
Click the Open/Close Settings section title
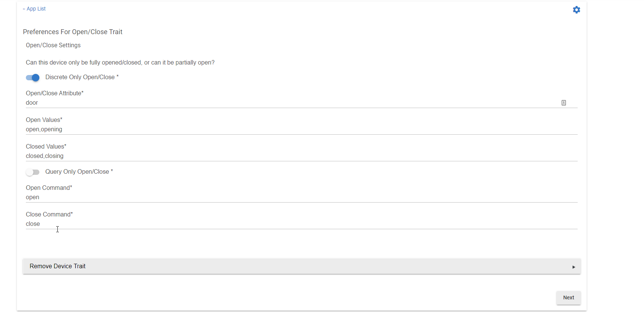[53, 45]
